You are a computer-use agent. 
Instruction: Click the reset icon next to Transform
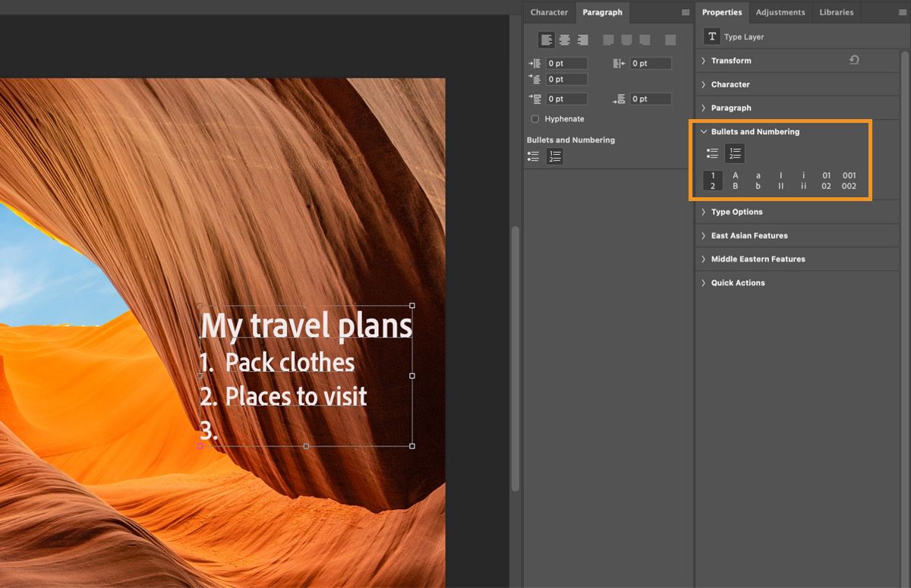(854, 60)
